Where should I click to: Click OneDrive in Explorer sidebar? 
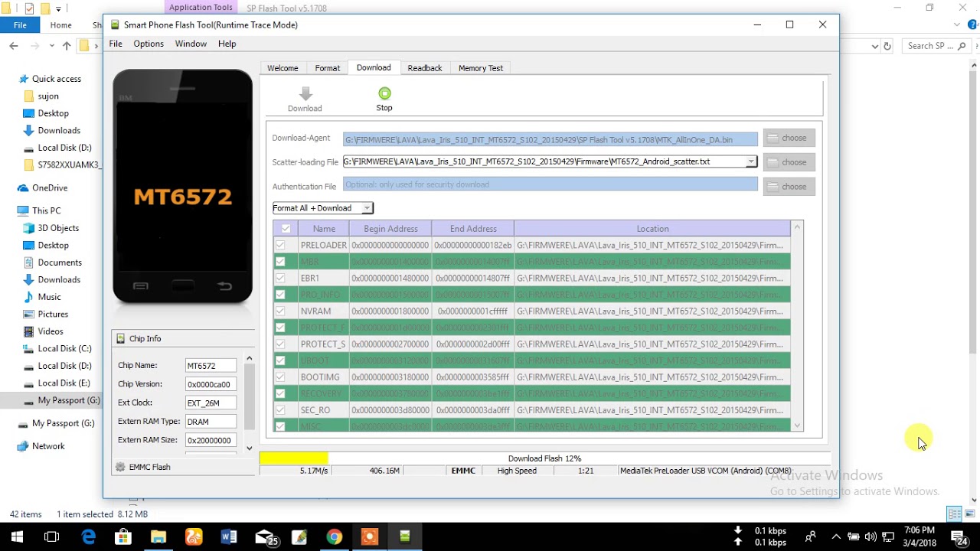pyautogui.click(x=50, y=187)
